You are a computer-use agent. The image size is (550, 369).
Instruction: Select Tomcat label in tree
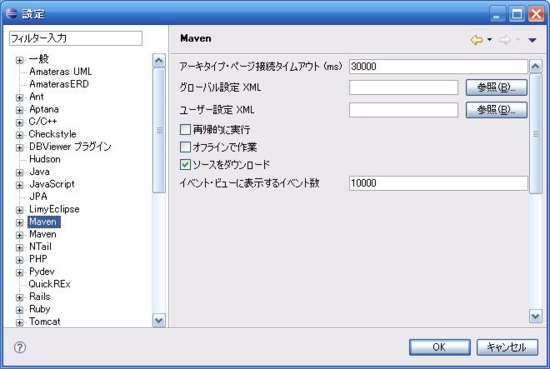45,321
